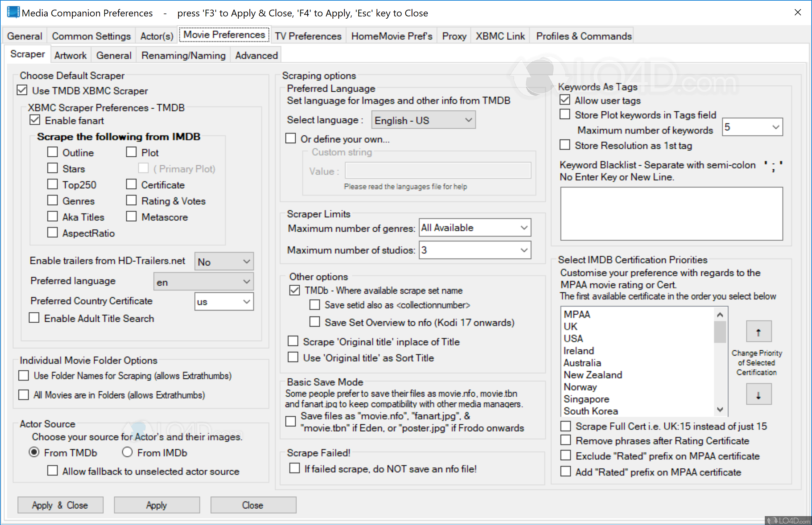Open the Advanced sub-tab
The image size is (812, 525).
pos(256,55)
